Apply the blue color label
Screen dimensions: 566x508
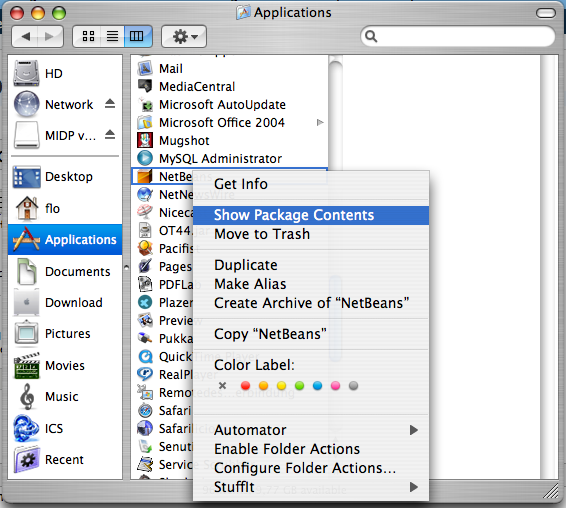pos(317,386)
